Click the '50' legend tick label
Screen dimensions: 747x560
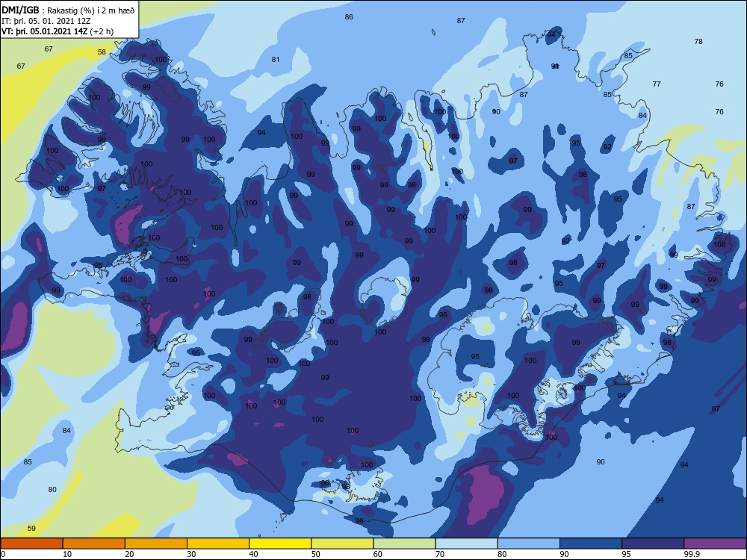coord(315,554)
